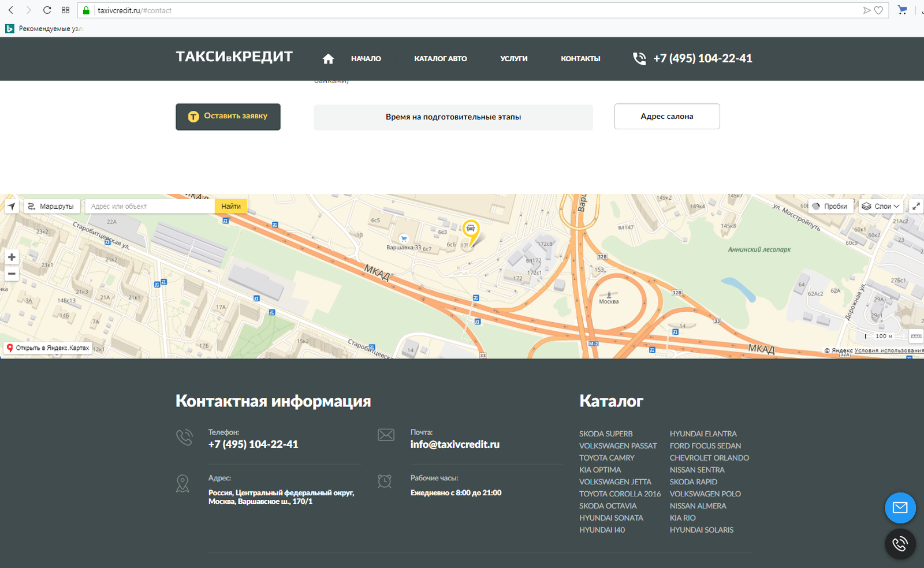Screen dimensions: 924x568
Task: Click the blue floating mail button
Action: (x=900, y=508)
